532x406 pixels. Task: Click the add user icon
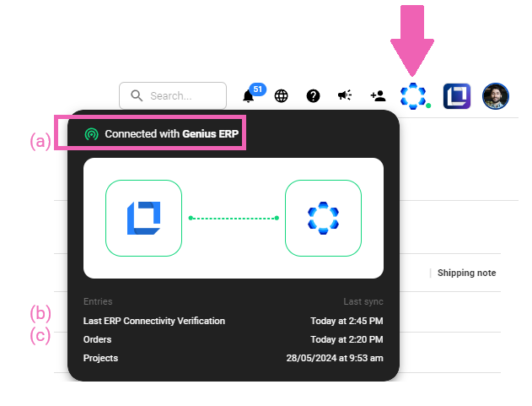coord(378,96)
